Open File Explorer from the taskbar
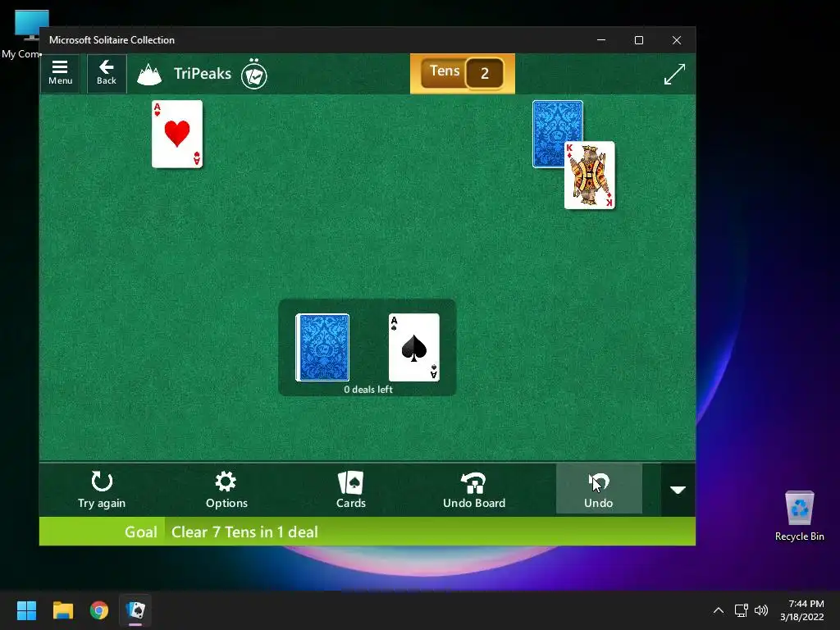This screenshot has height=630, width=840. tap(62, 610)
